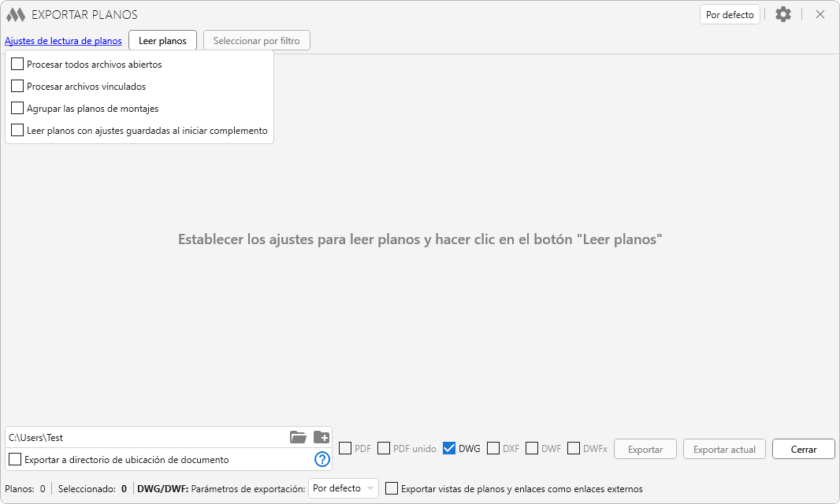Click the browse folder icon
The image size is (840, 504).
pyautogui.click(x=298, y=437)
